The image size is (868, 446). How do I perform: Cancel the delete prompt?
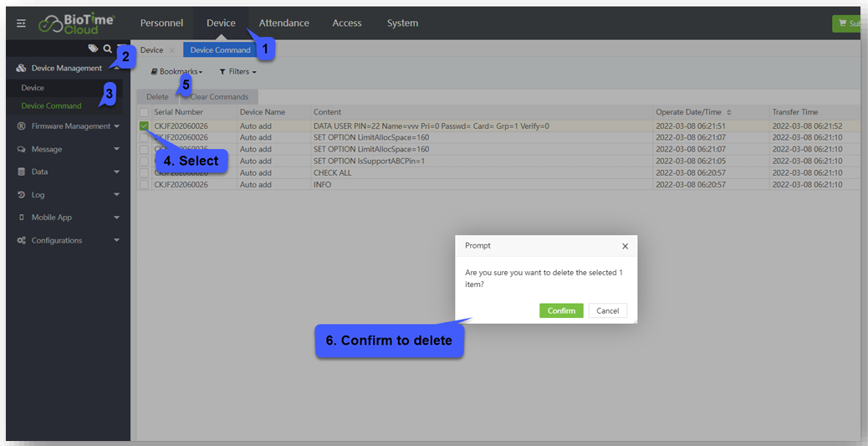[607, 310]
